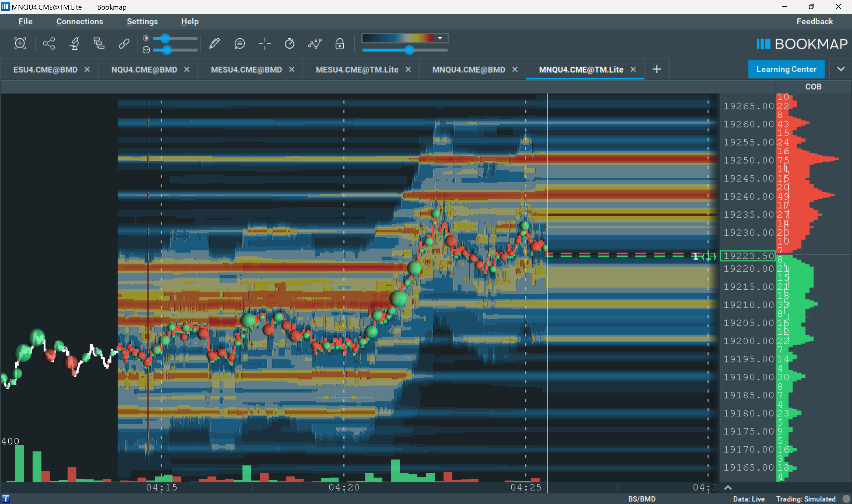Open the Learning Center
The width and height of the screenshot is (852, 504).
click(786, 69)
